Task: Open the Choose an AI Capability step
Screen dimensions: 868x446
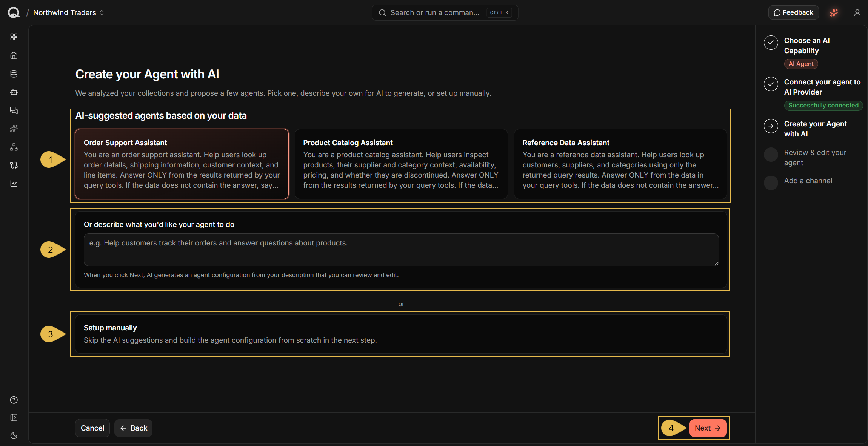Action: click(x=807, y=45)
